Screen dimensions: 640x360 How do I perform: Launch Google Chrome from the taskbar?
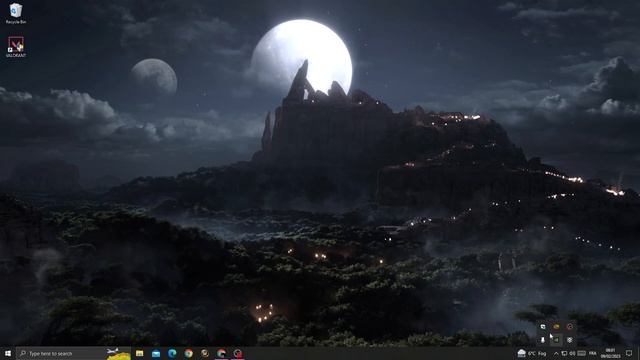[189, 353]
